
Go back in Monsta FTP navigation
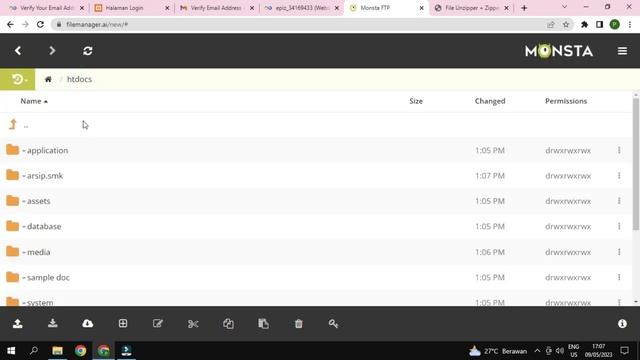[x=18, y=51]
